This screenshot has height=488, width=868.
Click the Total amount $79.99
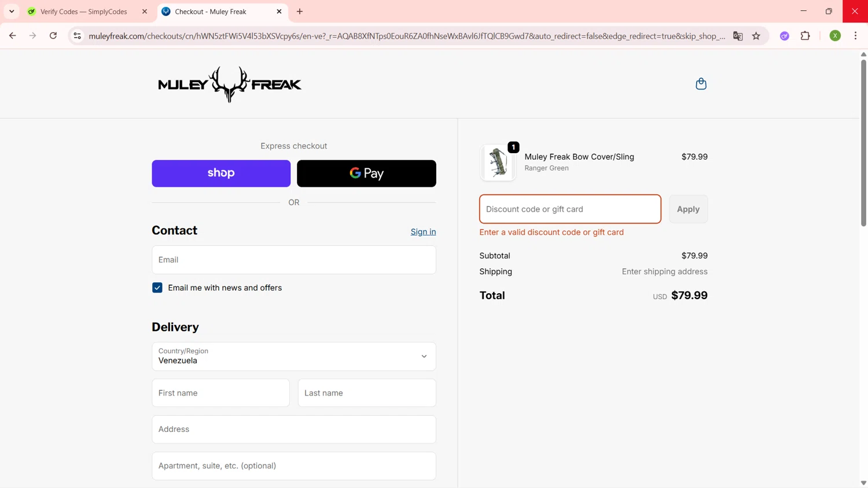(x=689, y=295)
